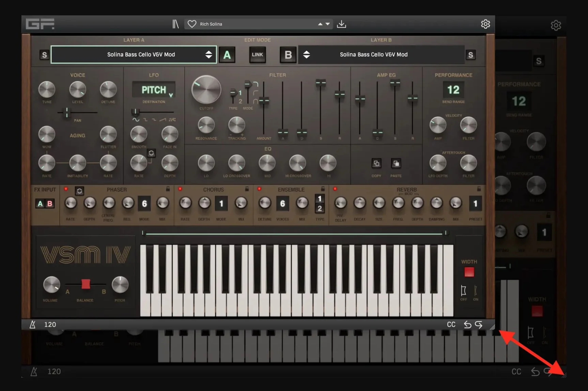Toggle LFO rate tempo sync icon

(x=151, y=153)
